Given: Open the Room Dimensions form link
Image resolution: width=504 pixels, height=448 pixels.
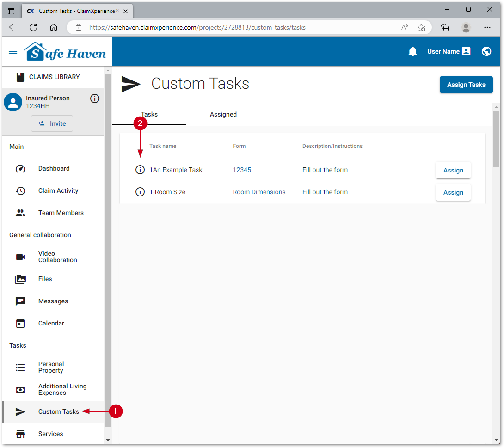Looking at the screenshot, I should (259, 192).
